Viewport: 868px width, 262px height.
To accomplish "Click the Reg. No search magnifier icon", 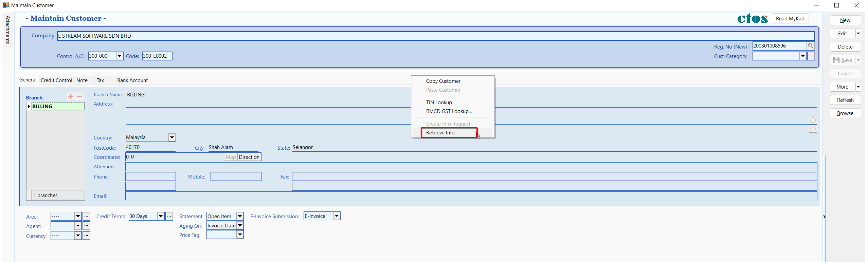I will 810,46.
